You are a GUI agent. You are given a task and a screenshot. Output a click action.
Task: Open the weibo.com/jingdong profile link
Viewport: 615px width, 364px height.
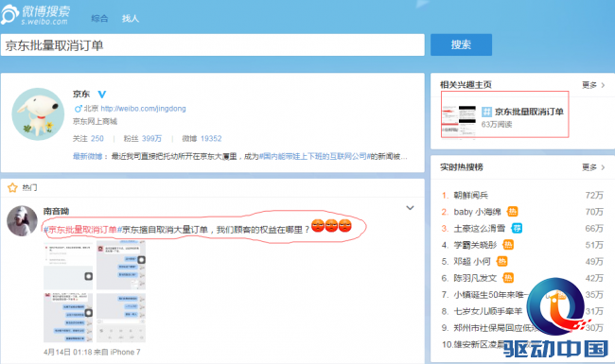point(143,109)
